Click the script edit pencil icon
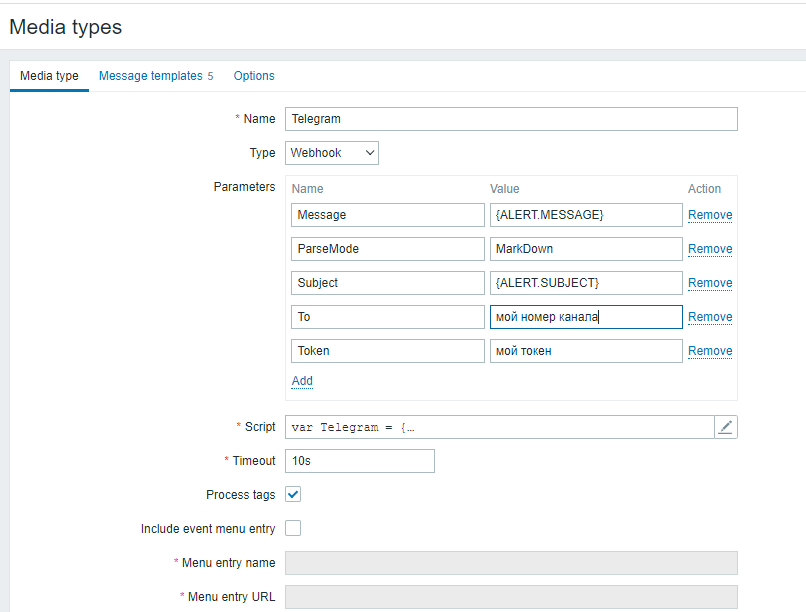Screen dimensions: 806x612 726,427
